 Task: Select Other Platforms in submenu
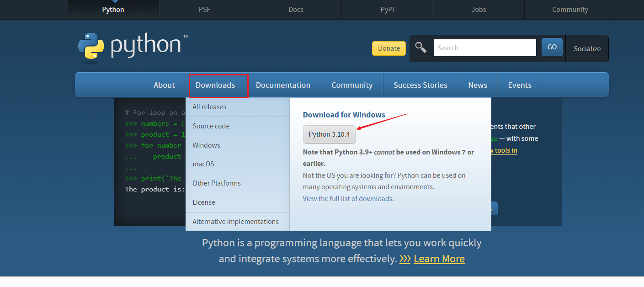(238, 183)
